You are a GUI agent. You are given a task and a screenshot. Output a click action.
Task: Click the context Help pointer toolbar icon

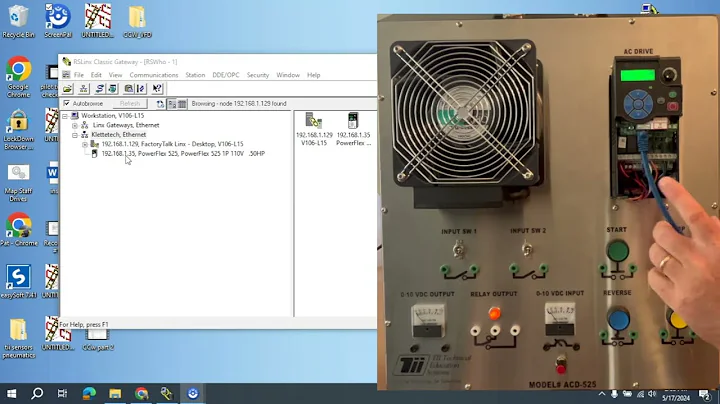(157, 89)
